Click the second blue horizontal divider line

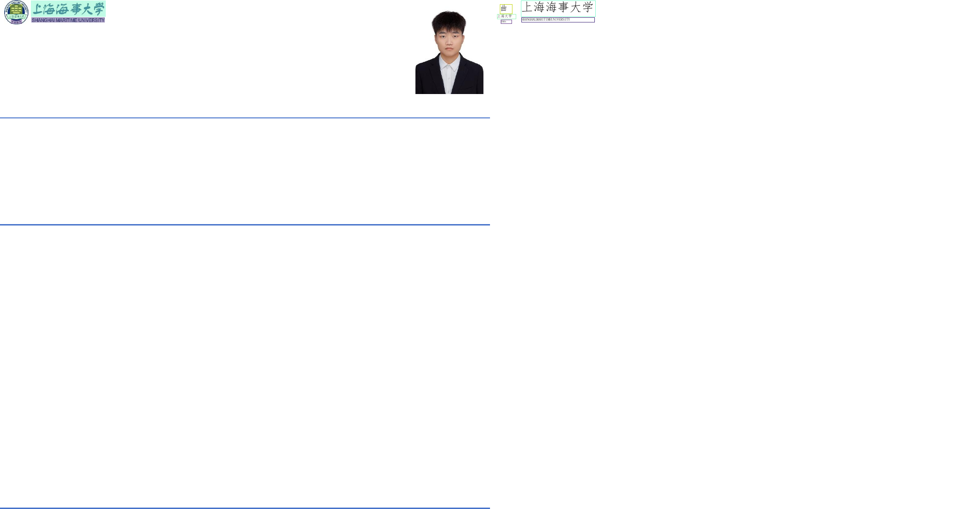[x=245, y=225]
